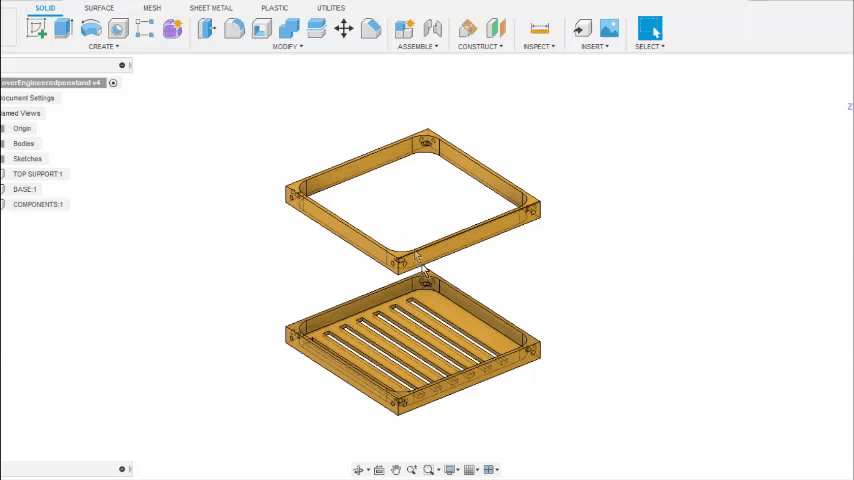Select COMPONENTS:1 in browser
The height and width of the screenshot is (480, 854).
[x=38, y=205]
